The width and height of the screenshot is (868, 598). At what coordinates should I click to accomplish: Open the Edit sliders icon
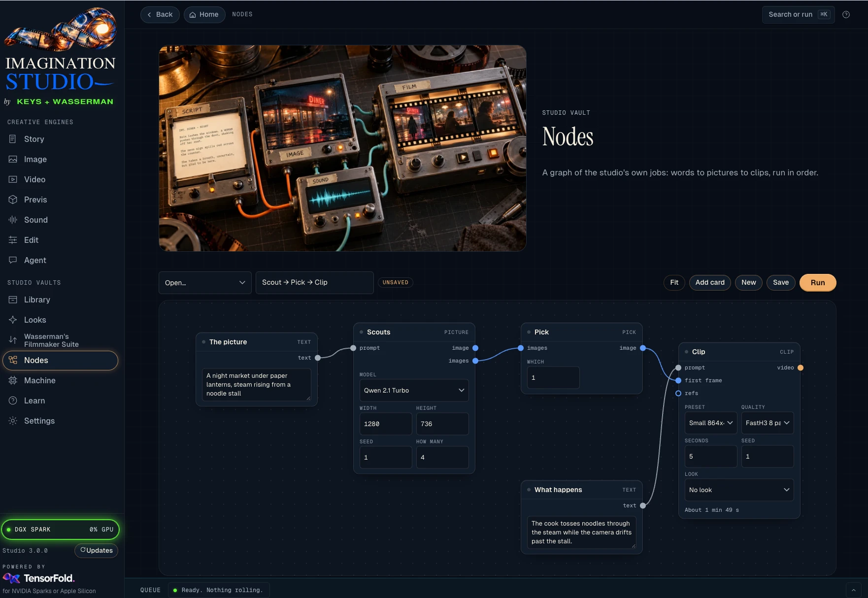[x=13, y=240]
